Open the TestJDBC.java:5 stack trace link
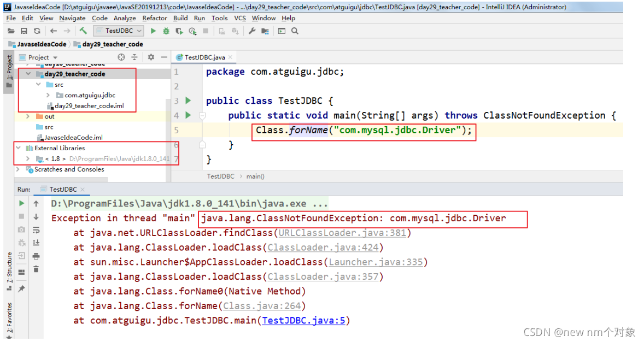644x342 pixels. point(304,321)
